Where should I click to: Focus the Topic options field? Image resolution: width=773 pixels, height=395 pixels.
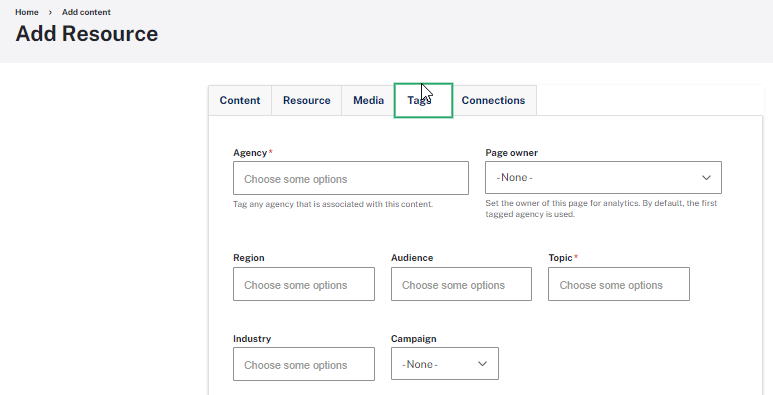pos(619,284)
